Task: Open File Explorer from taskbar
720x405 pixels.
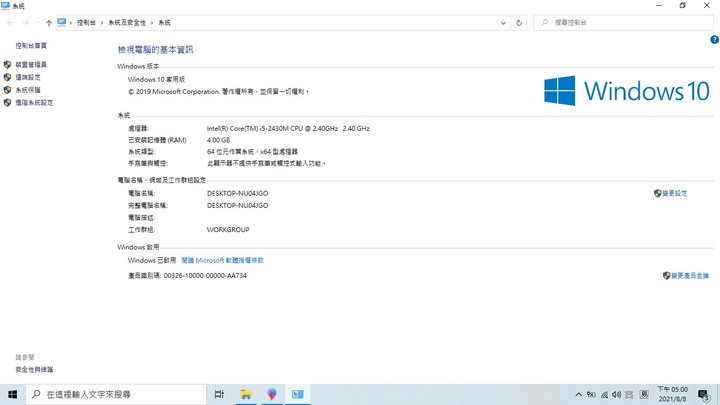Action: (246, 394)
